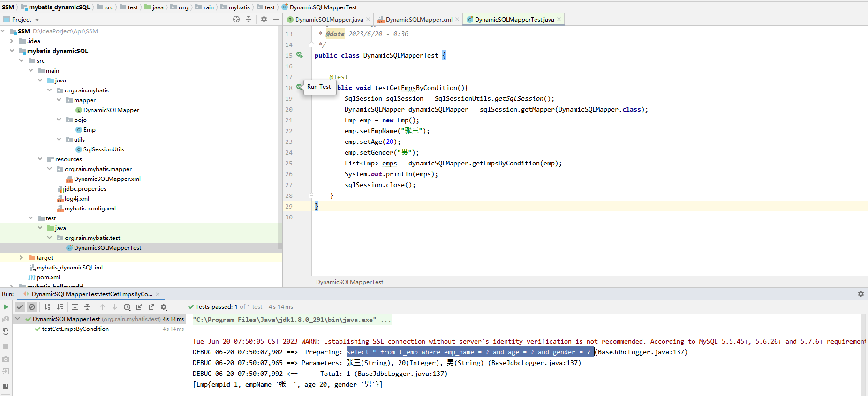Collapse the resources folder node
This screenshot has width=868, height=396.
point(40,159)
